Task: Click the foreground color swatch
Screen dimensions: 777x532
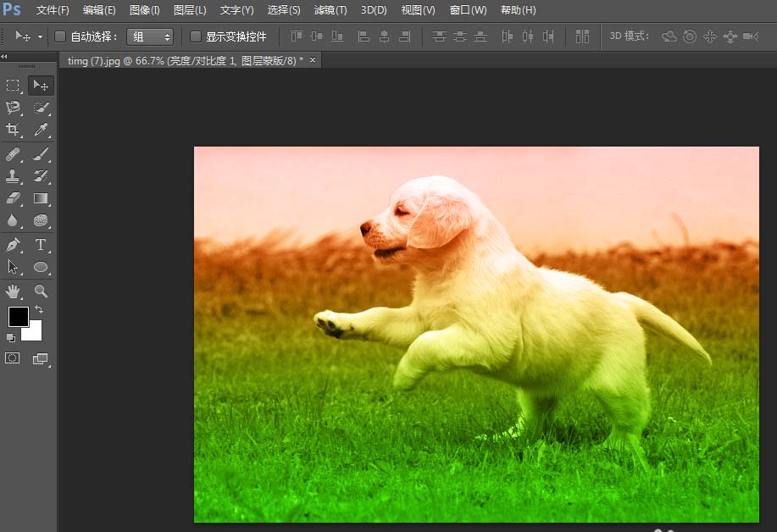Action: pyautogui.click(x=19, y=318)
